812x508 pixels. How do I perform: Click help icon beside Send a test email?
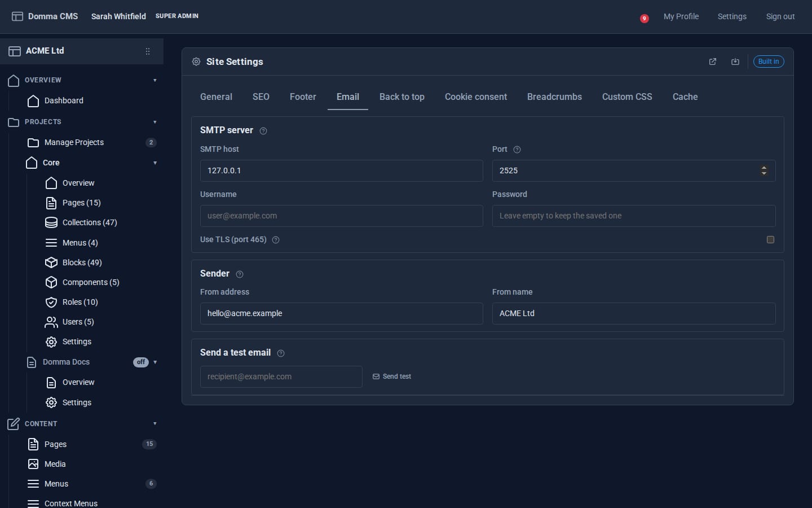[x=281, y=353]
